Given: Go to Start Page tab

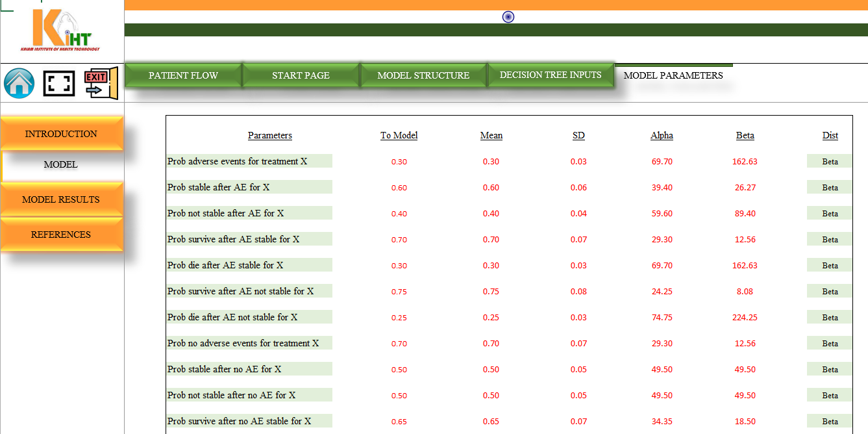Looking at the screenshot, I should [x=301, y=75].
